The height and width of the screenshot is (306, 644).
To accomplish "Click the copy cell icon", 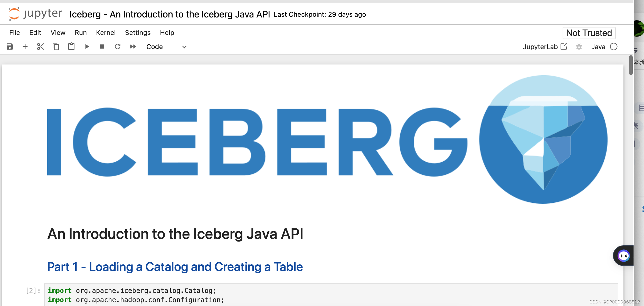I will (x=55, y=47).
